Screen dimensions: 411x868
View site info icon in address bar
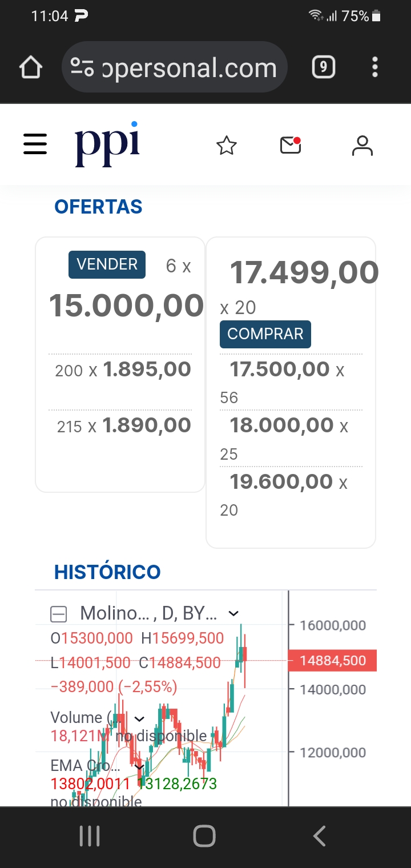[82, 67]
